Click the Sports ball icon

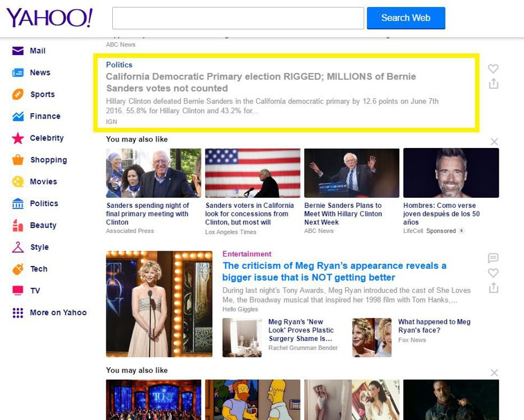click(18, 95)
